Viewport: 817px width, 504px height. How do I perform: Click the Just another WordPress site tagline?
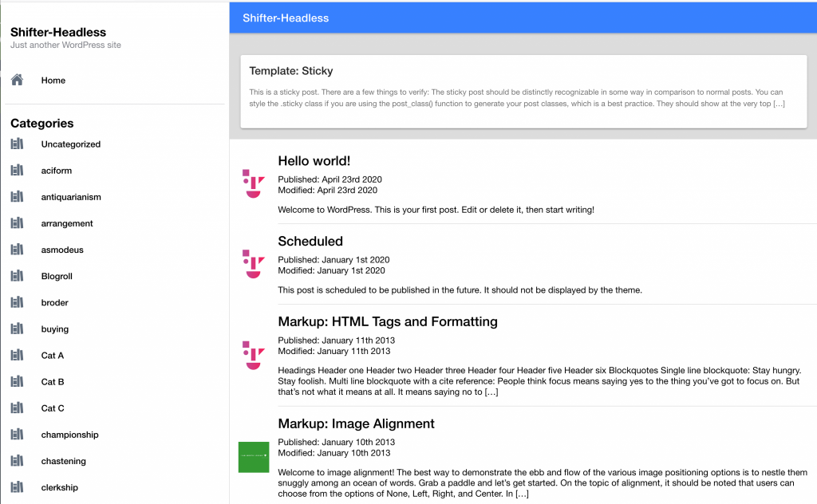point(65,45)
